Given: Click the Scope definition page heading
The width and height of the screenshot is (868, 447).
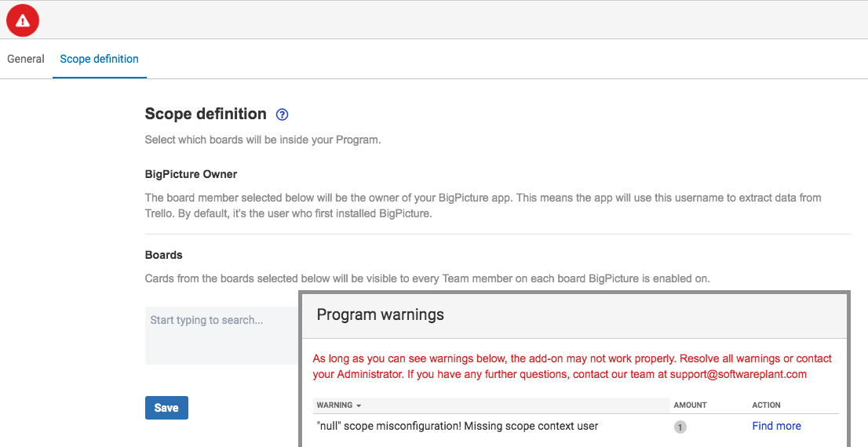Looking at the screenshot, I should 206,114.
